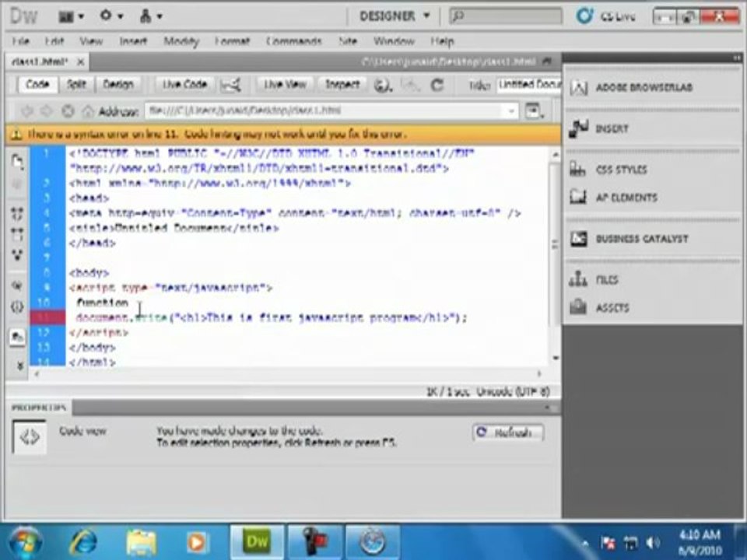This screenshot has width=747, height=560.
Task: Switch to Design view
Action: 118,84
